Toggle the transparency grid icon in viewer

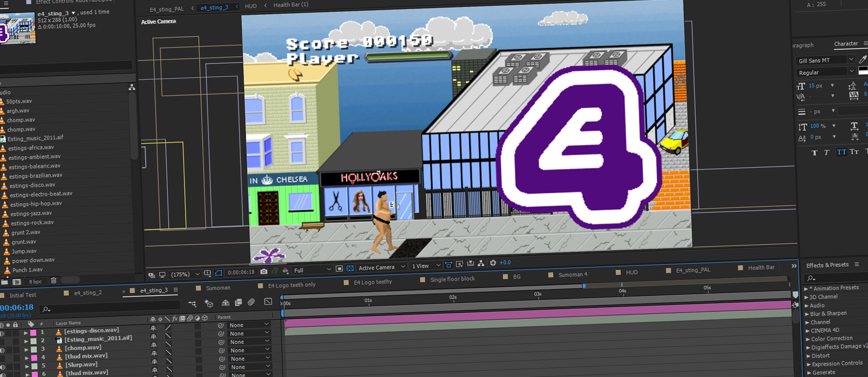[x=350, y=268]
